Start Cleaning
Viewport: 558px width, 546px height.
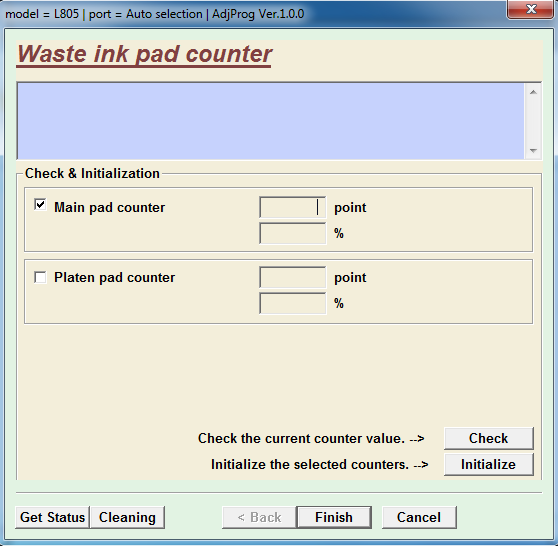127,517
